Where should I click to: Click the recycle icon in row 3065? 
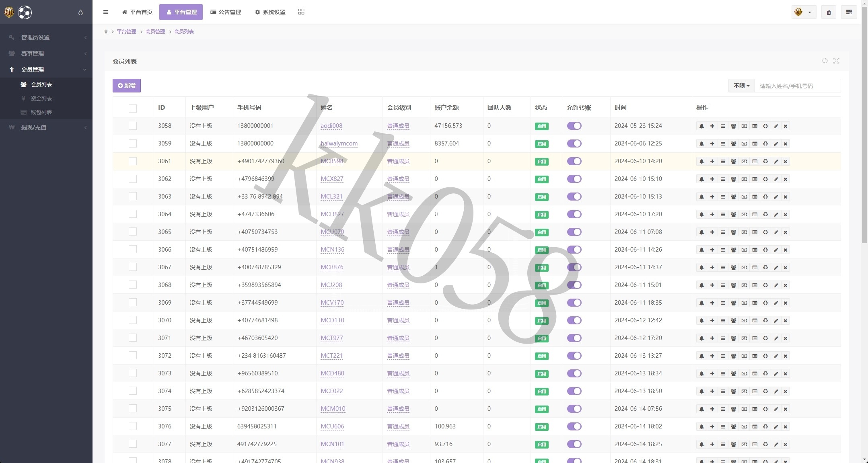(x=765, y=232)
